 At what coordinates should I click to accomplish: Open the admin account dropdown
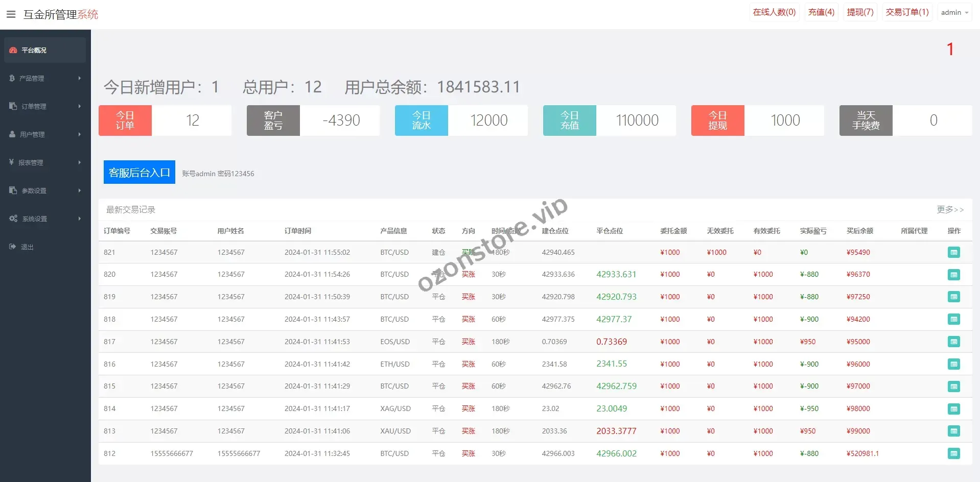click(x=954, y=12)
